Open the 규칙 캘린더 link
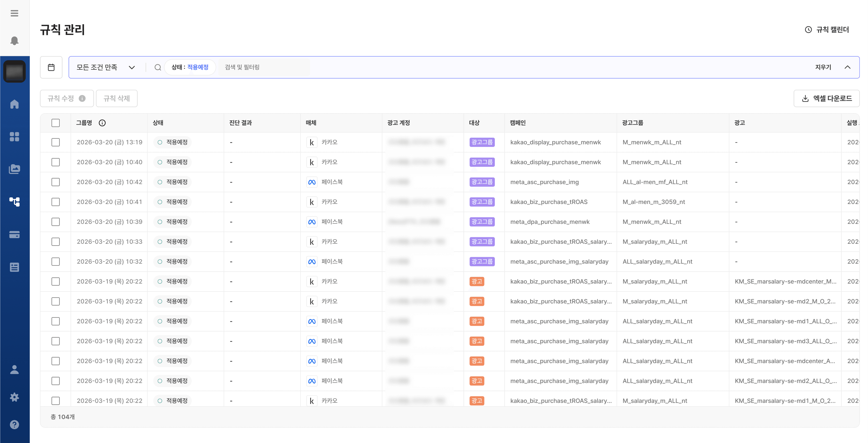Viewport: 868px width, 443px height. point(827,30)
